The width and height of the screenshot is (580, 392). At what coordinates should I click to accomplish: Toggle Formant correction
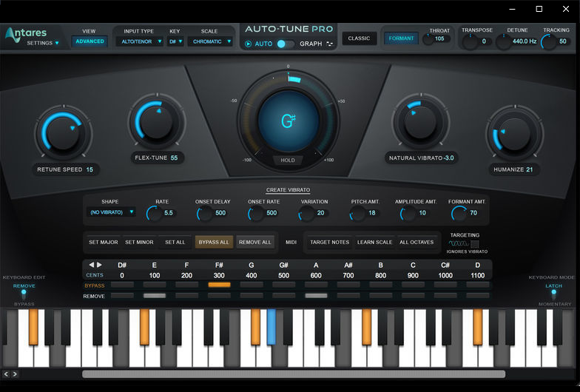pyautogui.click(x=401, y=38)
